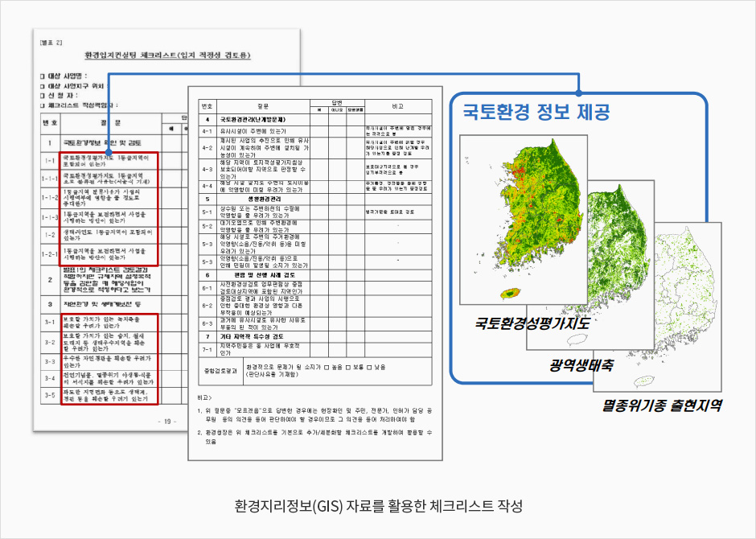Click the 광역생태축 caption
Image resolution: width=756 pixels, height=539 pixels.
[x=581, y=365]
